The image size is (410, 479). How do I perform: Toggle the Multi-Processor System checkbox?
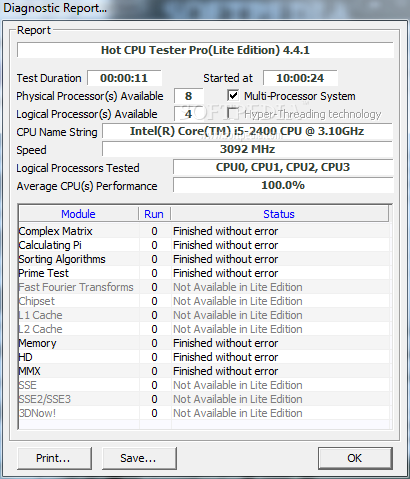click(233, 95)
